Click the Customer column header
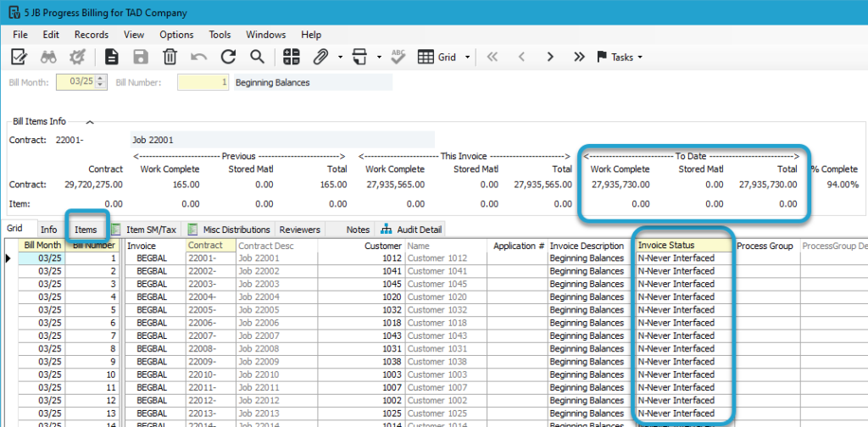This screenshot has height=427, width=868. tap(361, 245)
